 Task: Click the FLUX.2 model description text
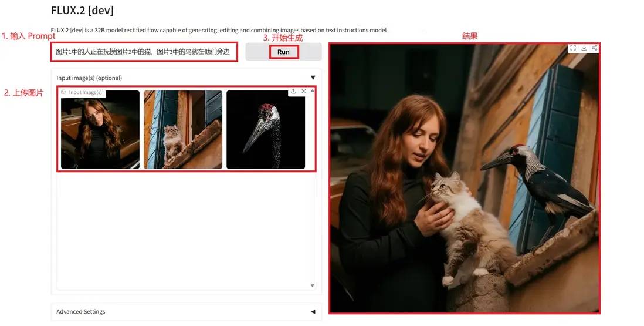point(219,30)
